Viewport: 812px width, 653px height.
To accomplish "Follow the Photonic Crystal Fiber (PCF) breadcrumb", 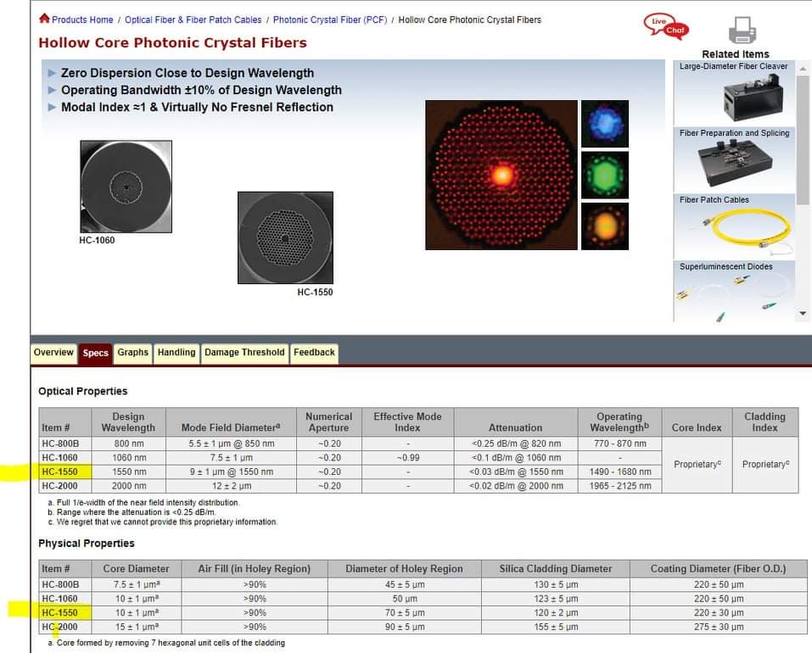I will 329,20.
